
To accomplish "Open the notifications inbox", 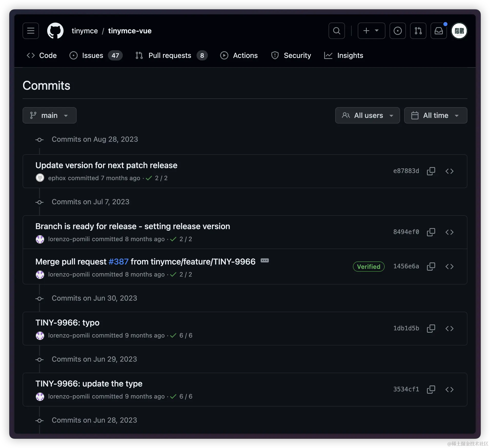I will click(x=439, y=31).
